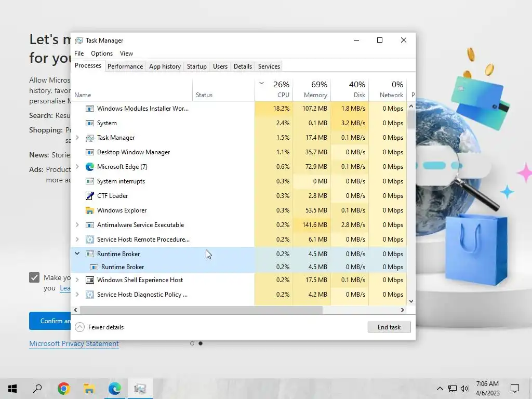Click the System interrupts process icon
The width and height of the screenshot is (532, 399).
(89, 181)
